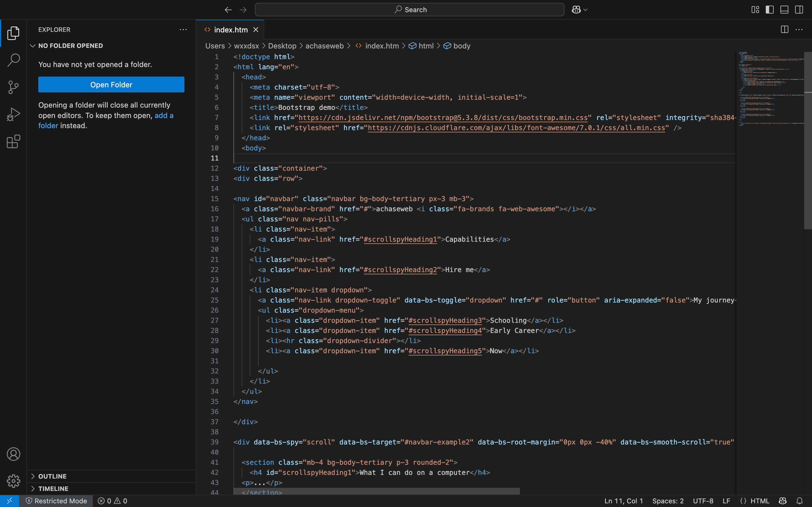
Task: Open the Copilot chat dropdown arrow
Action: (586, 10)
